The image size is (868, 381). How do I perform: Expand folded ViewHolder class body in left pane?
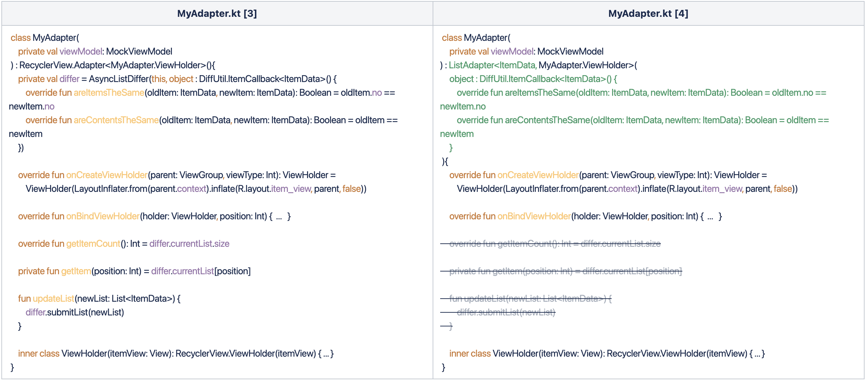click(326, 354)
